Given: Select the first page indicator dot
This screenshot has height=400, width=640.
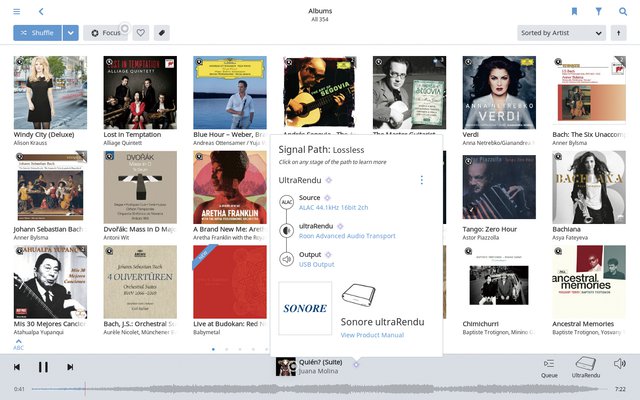Looking at the screenshot, I should [213, 349].
